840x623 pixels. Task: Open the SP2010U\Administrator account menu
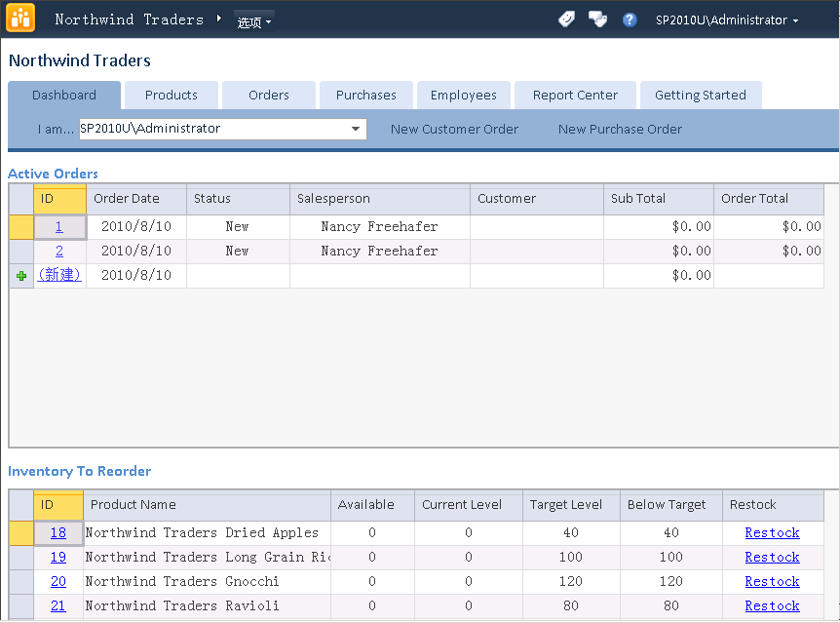coord(727,20)
